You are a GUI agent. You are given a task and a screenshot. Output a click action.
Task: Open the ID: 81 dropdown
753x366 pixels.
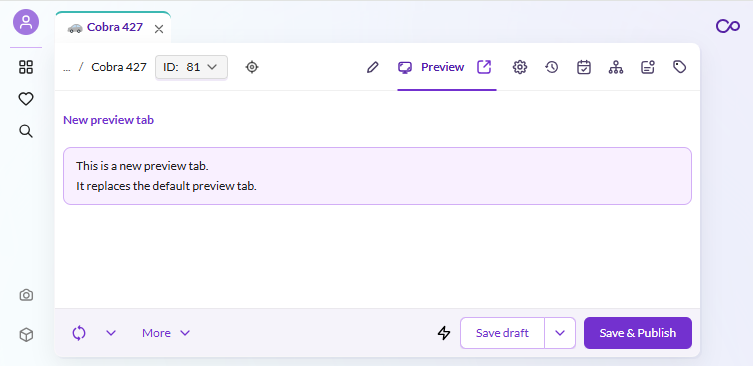coord(191,67)
